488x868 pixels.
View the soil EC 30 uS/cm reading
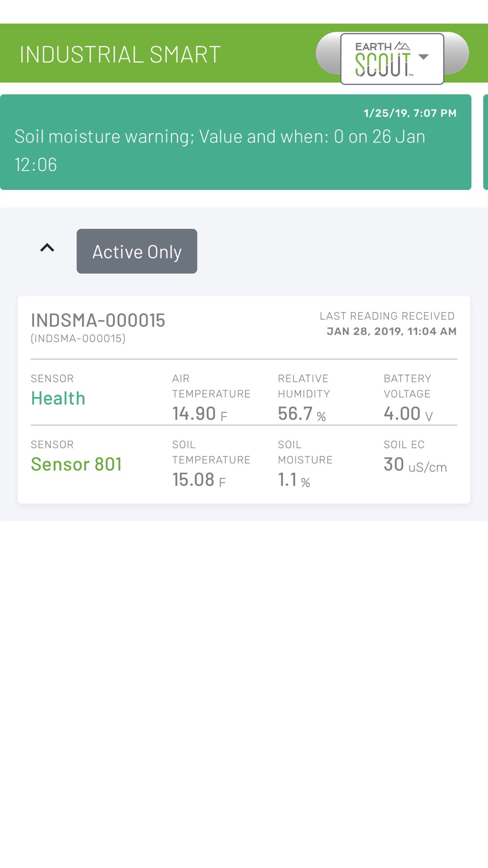[415, 465]
